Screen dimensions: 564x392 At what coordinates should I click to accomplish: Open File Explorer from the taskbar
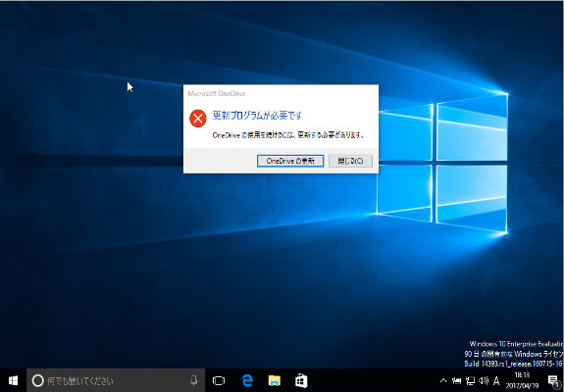click(274, 380)
